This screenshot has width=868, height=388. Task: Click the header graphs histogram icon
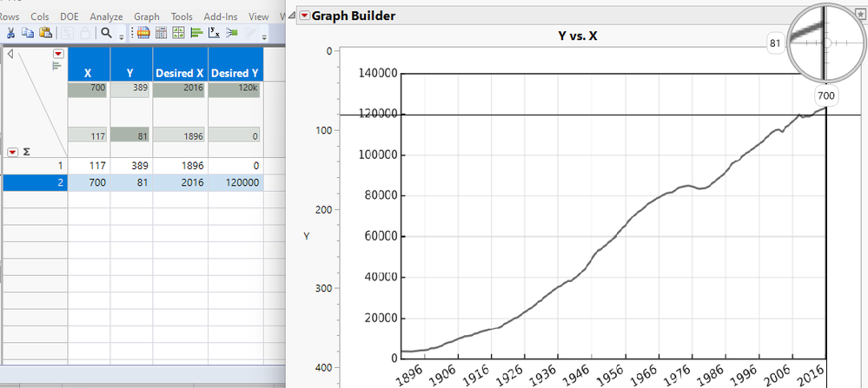tap(56, 66)
